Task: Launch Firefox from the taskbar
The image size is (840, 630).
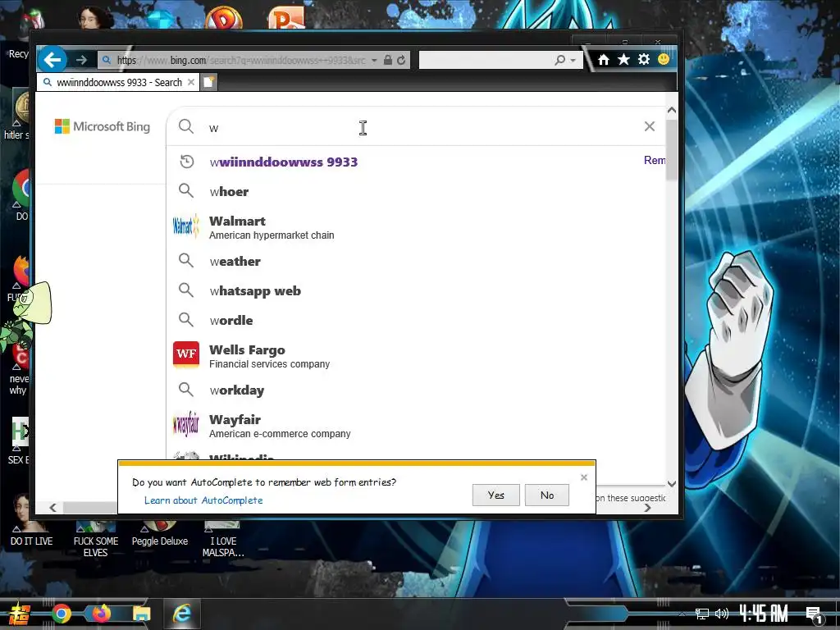Action: 101,614
